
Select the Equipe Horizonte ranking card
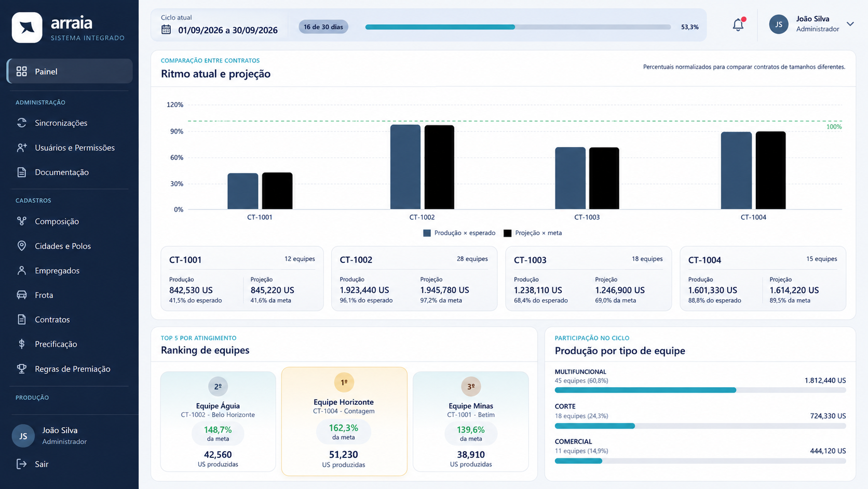(344, 421)
